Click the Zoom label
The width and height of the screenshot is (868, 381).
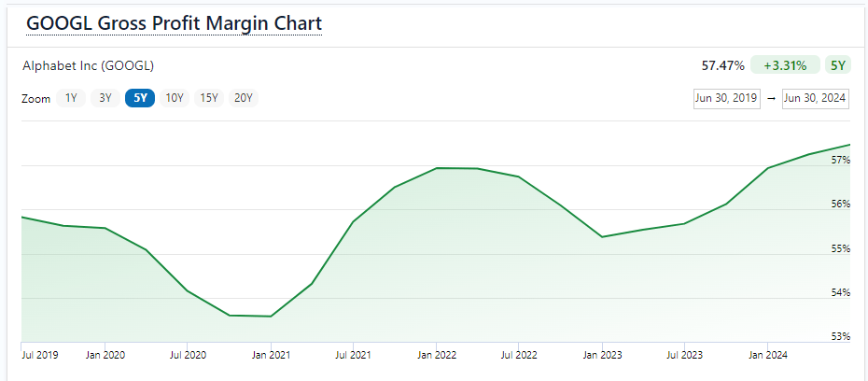[x=36, y=99]
